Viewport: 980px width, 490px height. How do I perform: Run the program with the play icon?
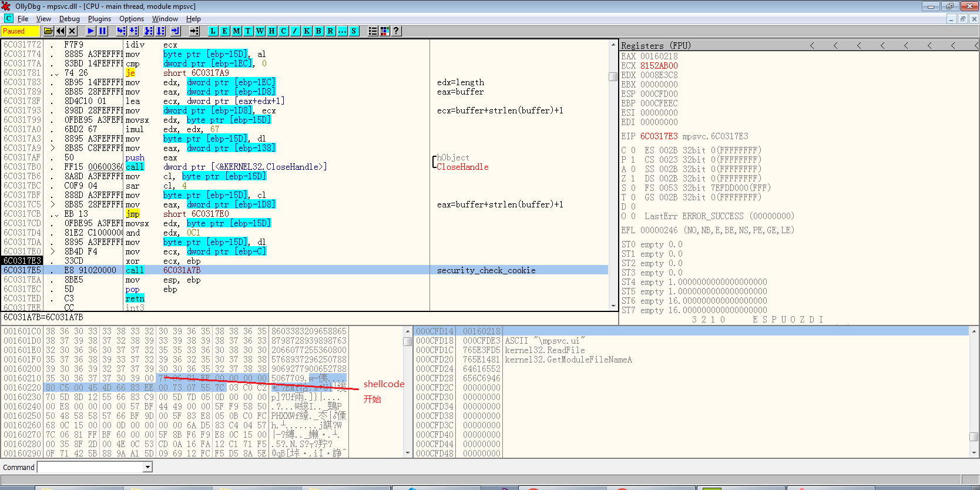(x=90, y=31)
